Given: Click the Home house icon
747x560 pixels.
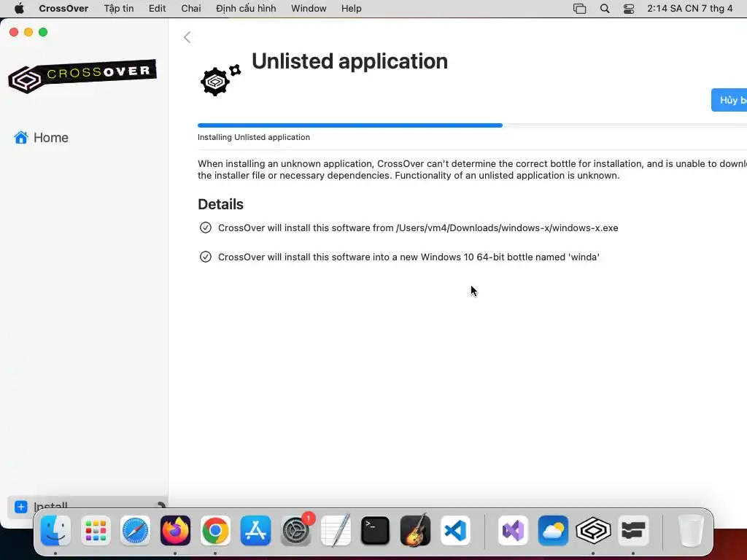Looking at the screenshot, I should pos(21,137).
